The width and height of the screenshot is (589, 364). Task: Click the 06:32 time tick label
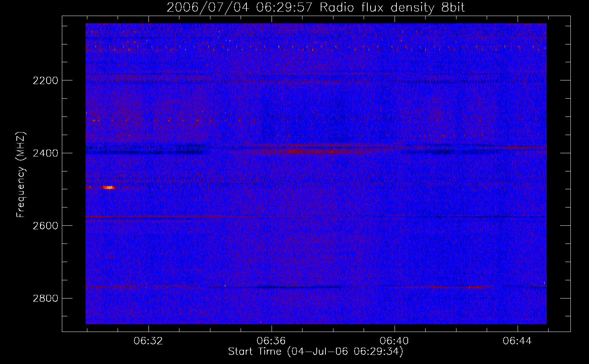pos(148,341)
